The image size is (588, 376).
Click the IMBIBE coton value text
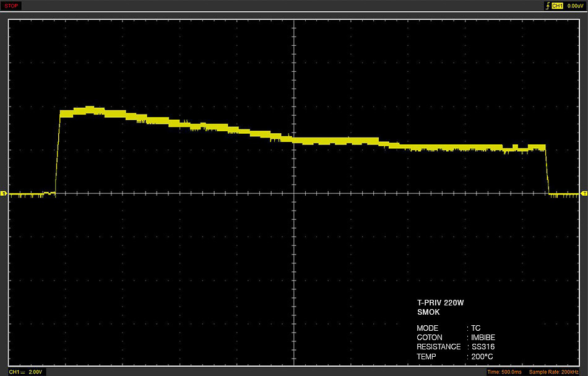click(483, 338)
